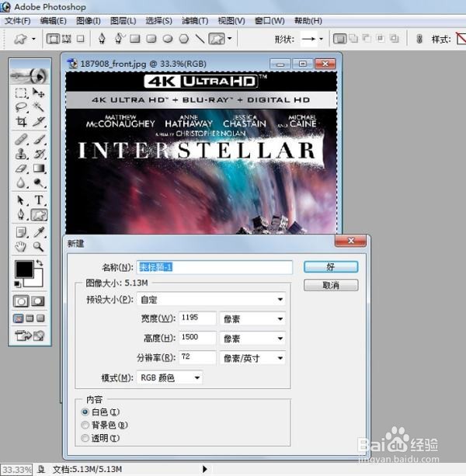Screen dimensions: 466x476
Task: Select the Pen tool in toolbox
Action: click(21, 215)
